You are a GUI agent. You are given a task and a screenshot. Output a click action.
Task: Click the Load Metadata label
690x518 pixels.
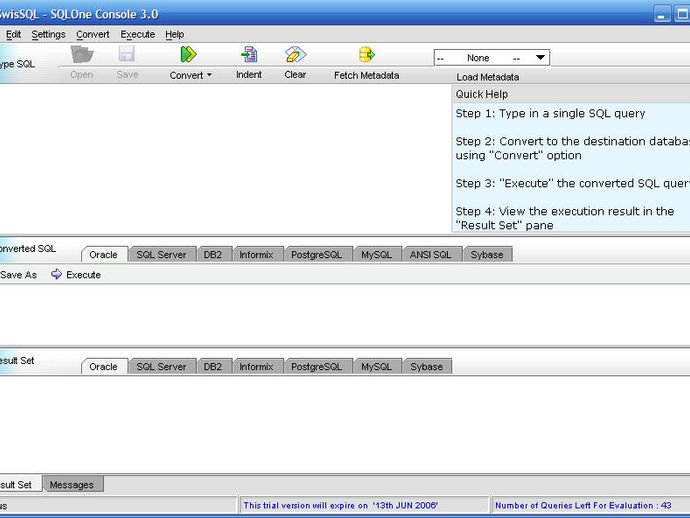[488, 77]
